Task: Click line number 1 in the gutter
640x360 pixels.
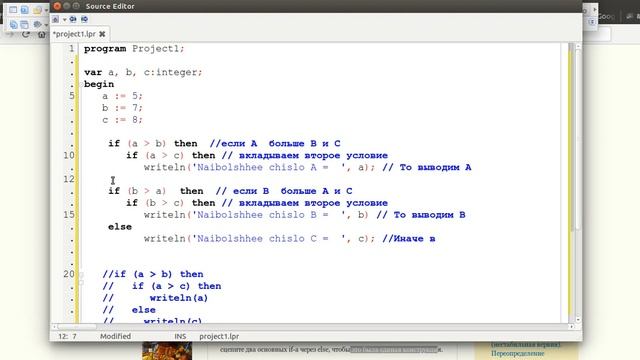Action: coord(71,49)
